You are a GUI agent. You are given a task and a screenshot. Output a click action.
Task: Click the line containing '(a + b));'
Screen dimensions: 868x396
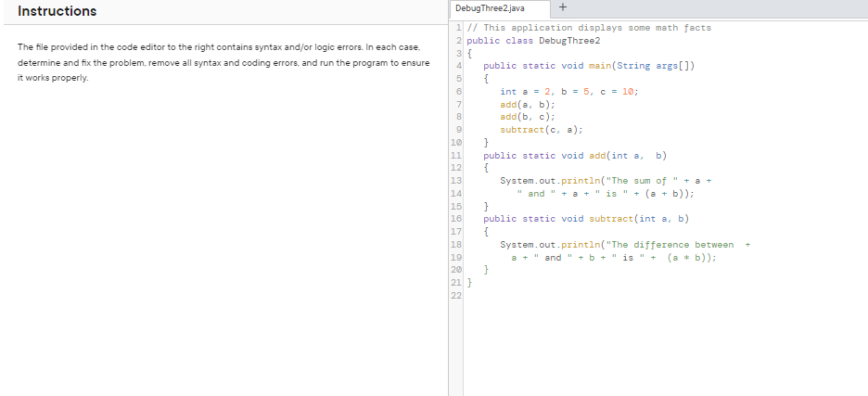tap(606, 193)
